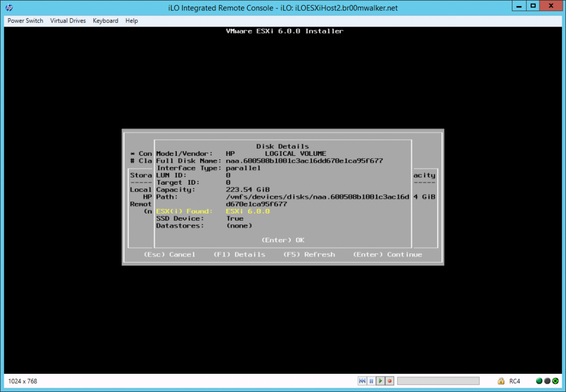The height and width of the screenshot is (392, 566).
Task: Click (Enter) Continue option
Action: pos(387,254)
